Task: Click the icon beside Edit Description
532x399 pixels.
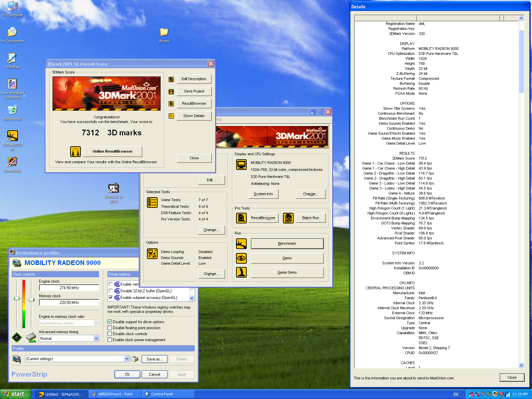Action: click(x=171, y=79)
